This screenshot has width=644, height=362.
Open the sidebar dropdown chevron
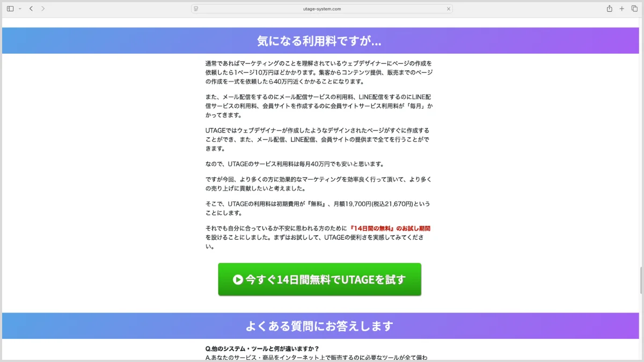coord(20,9)
